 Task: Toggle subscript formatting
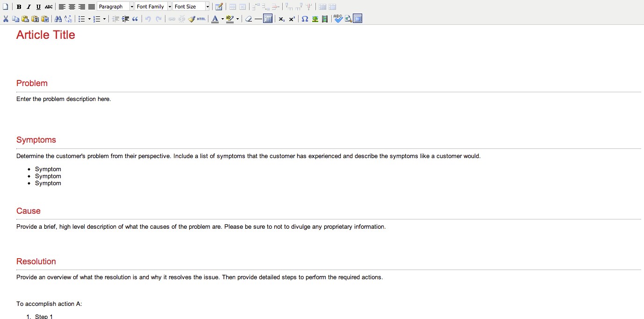(x=281, y=19)
